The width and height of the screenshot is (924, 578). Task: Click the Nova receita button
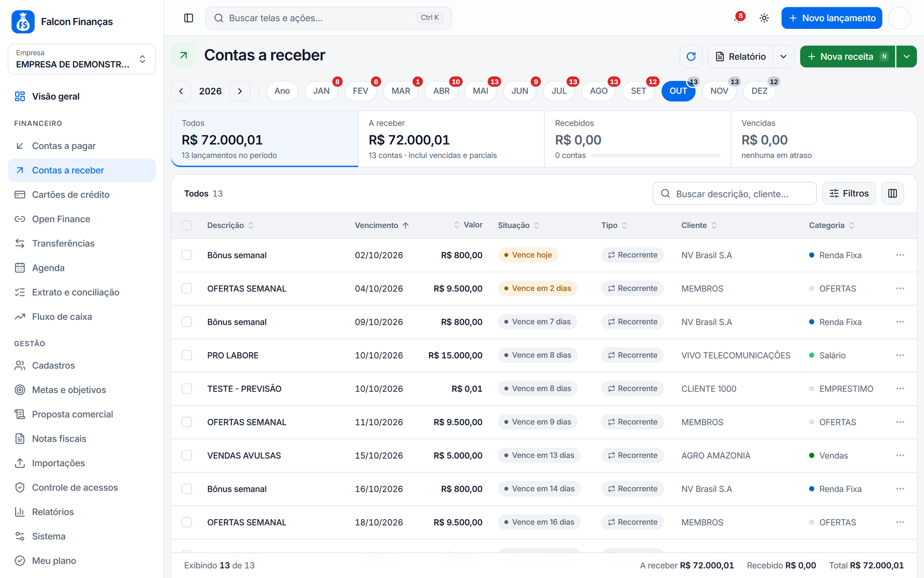pos(847,56)
